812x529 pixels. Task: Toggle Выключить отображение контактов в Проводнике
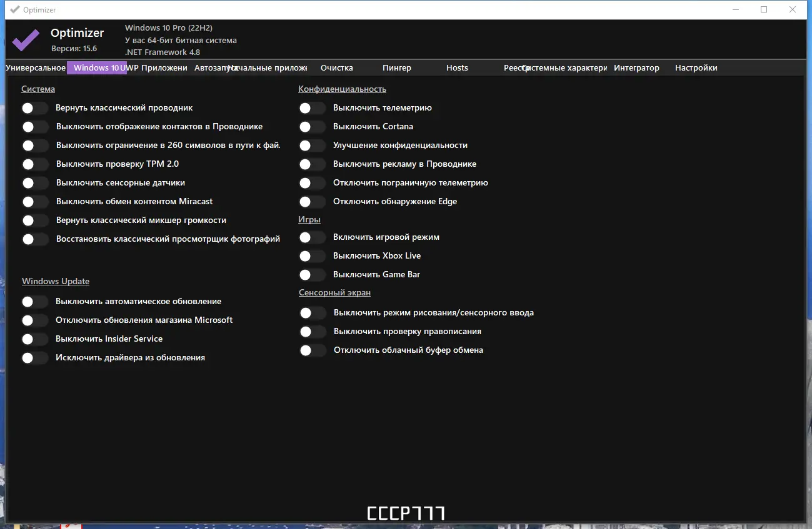[35, 127]
